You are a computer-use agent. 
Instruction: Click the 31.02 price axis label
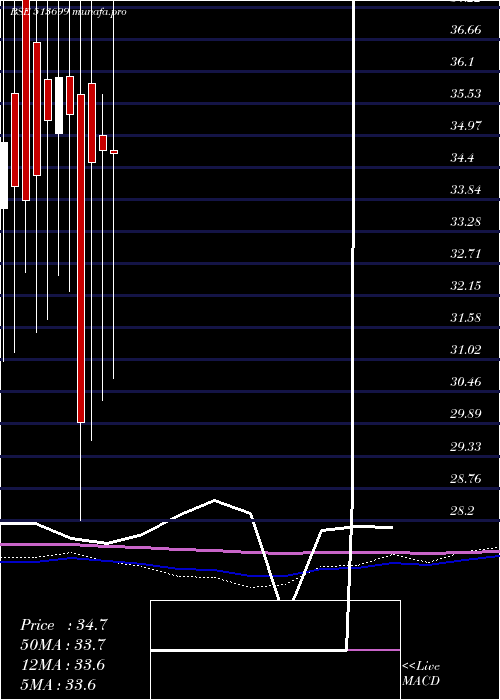tap(466, 350)
